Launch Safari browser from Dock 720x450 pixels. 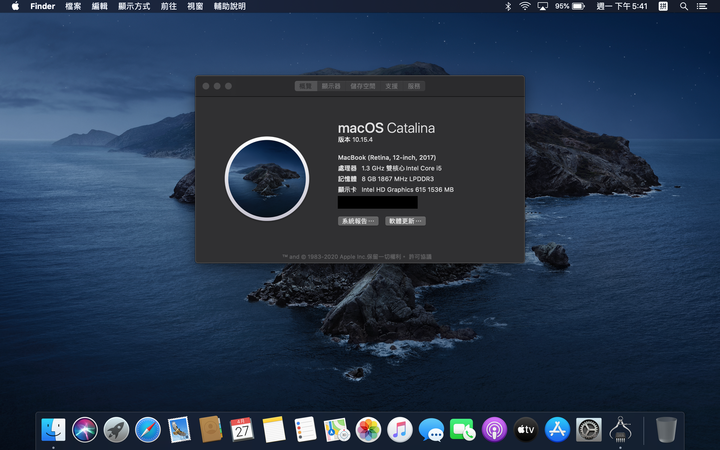point(148,430)
